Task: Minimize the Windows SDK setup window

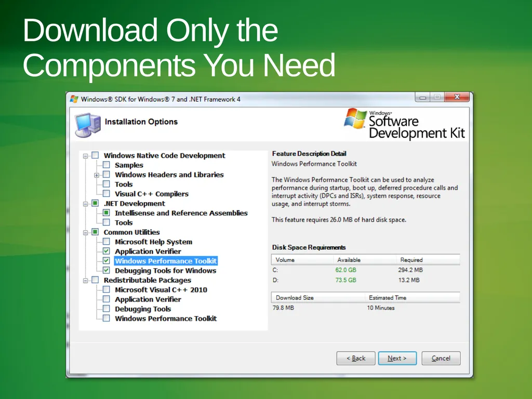Action: coord(423,97)
